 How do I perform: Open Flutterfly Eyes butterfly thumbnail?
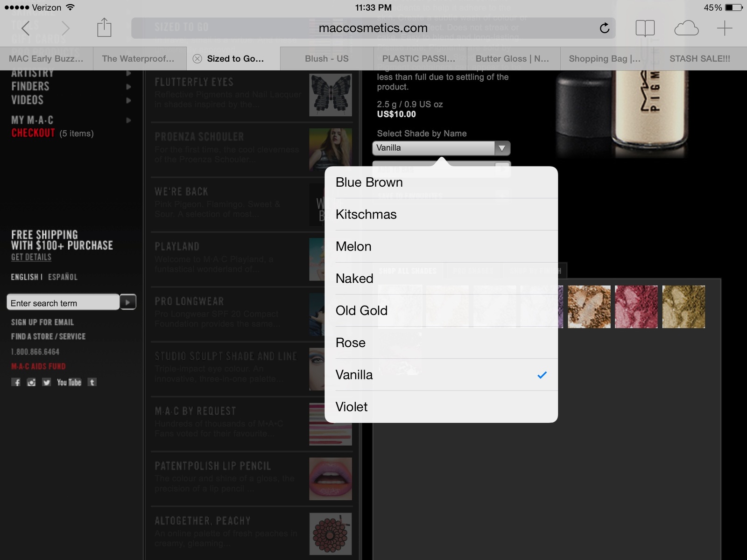point(331,95)
